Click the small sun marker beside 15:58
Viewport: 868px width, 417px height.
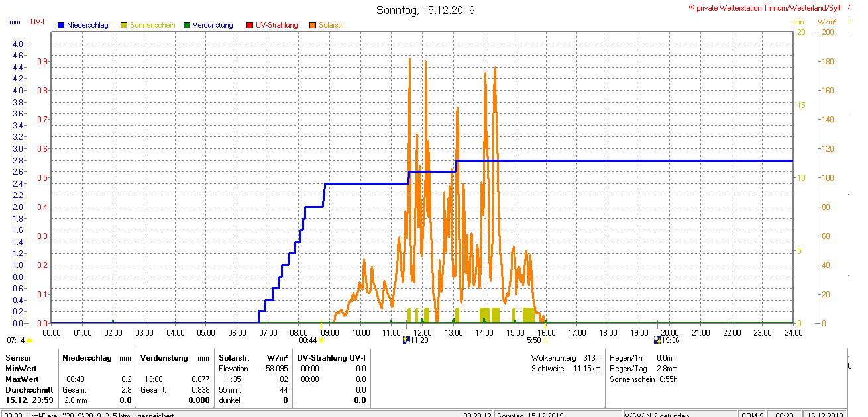click(x=545, y=340)
